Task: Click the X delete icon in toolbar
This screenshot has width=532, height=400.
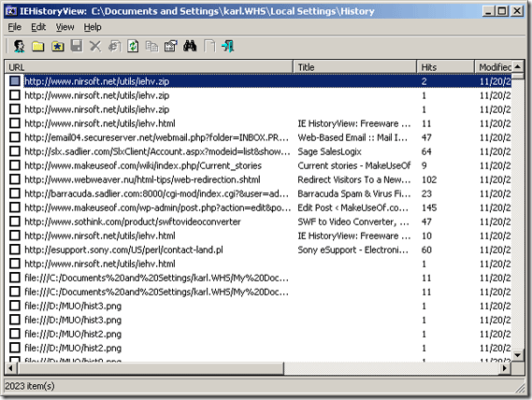Action: tap(95, 46)
